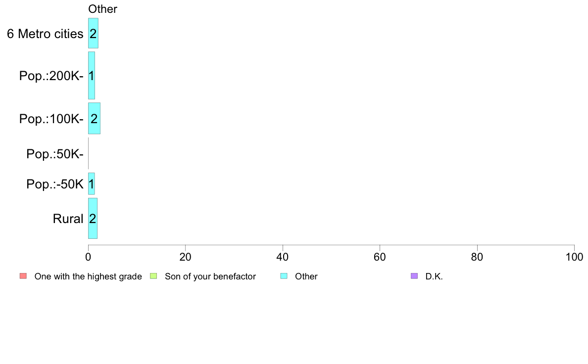Click the cyan 'Other' legend swatch
The image size is (588, 364).
(x=284, y=276)
